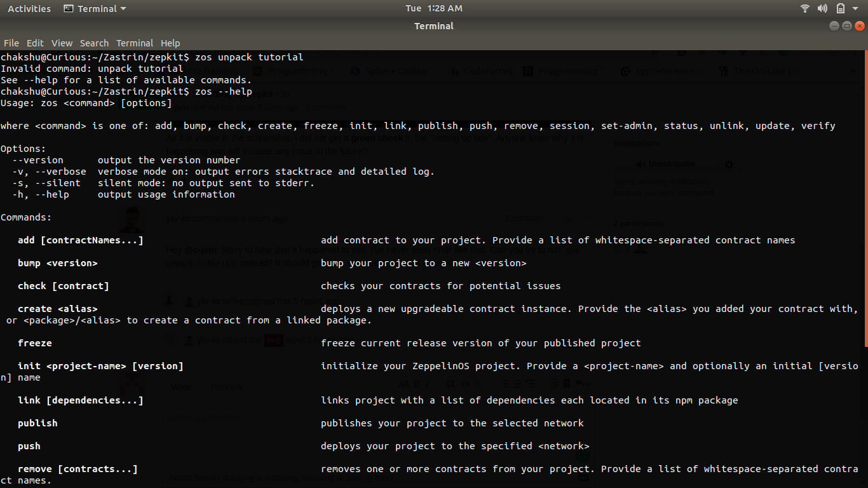Image resolution: width=868 pixels, height=488 pixels.
Task: Click the Activities button
Action: click(x=29, y=8)
